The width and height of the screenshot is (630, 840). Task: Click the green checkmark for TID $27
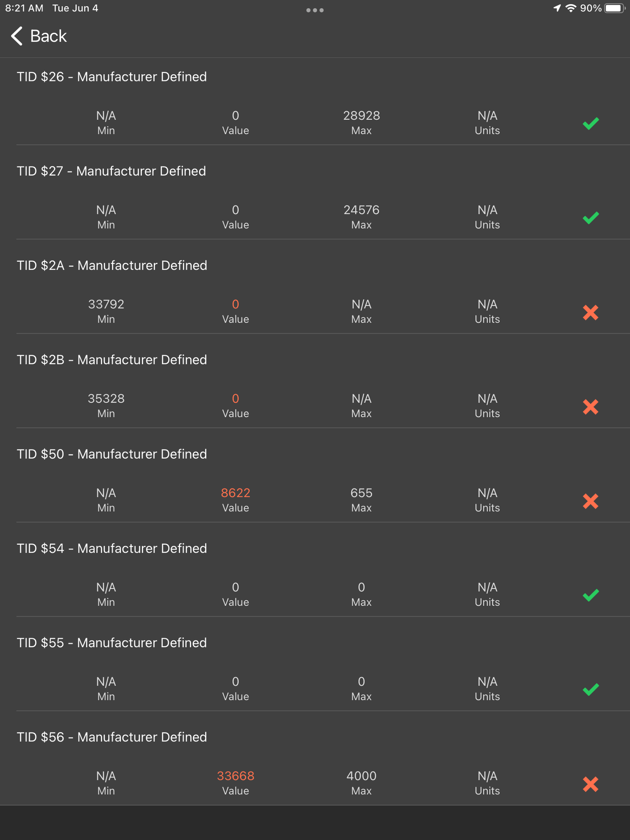591,217
